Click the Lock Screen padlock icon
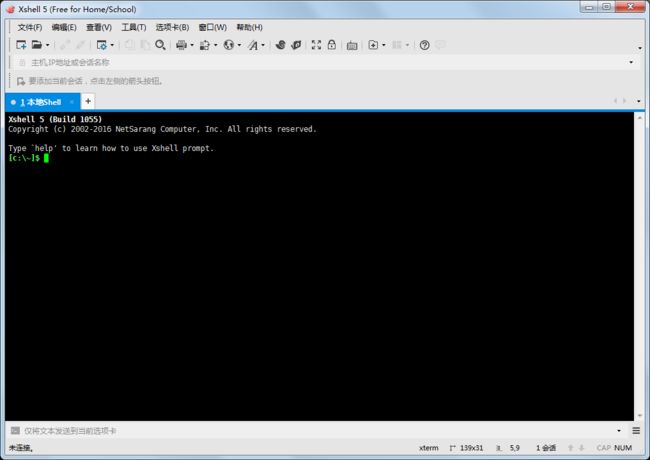This screenshot has height=460, width=650. click(332, 45)
